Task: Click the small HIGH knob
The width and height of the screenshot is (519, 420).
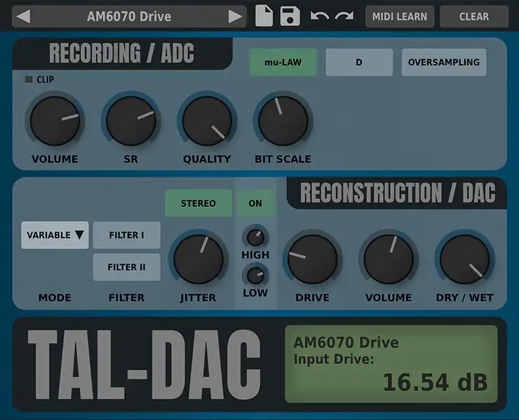Action: coord(255,237)
